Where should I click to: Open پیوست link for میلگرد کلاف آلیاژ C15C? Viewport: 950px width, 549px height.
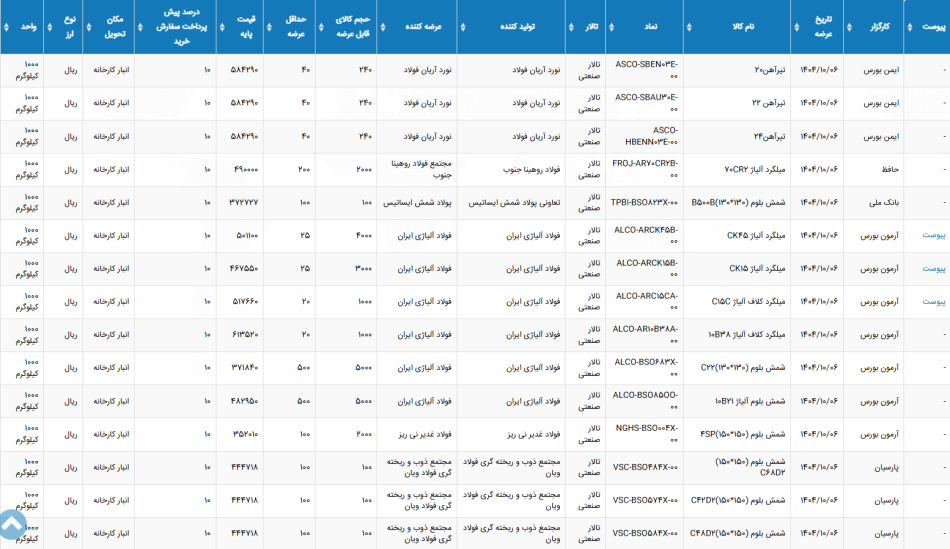coord(933,302)
